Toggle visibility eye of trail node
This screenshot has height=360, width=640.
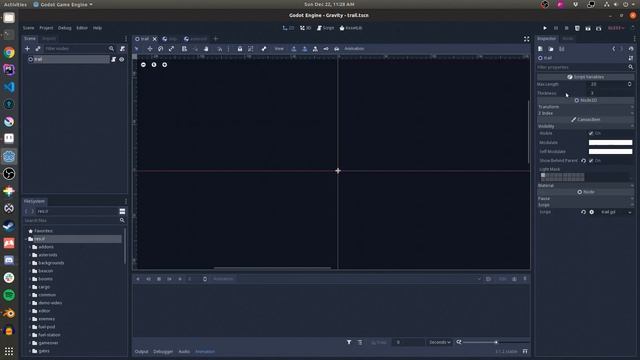[122, 59]
